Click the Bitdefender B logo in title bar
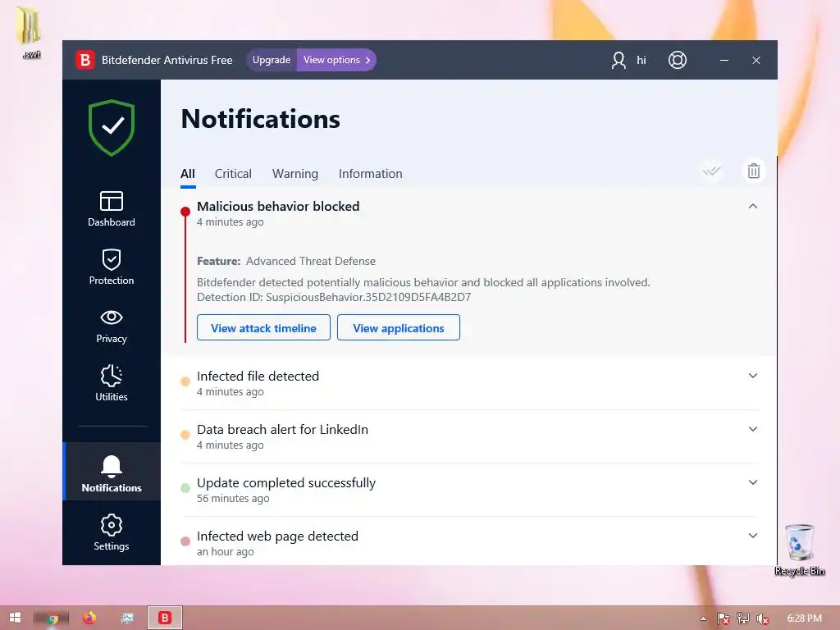 (x=85, y=60)
